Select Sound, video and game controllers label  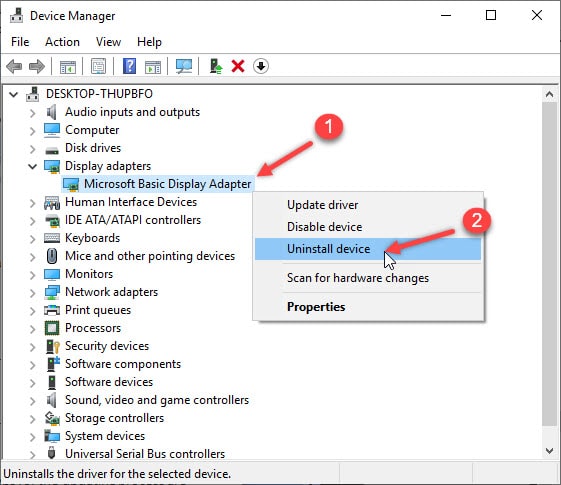click(x=157, y=400)
